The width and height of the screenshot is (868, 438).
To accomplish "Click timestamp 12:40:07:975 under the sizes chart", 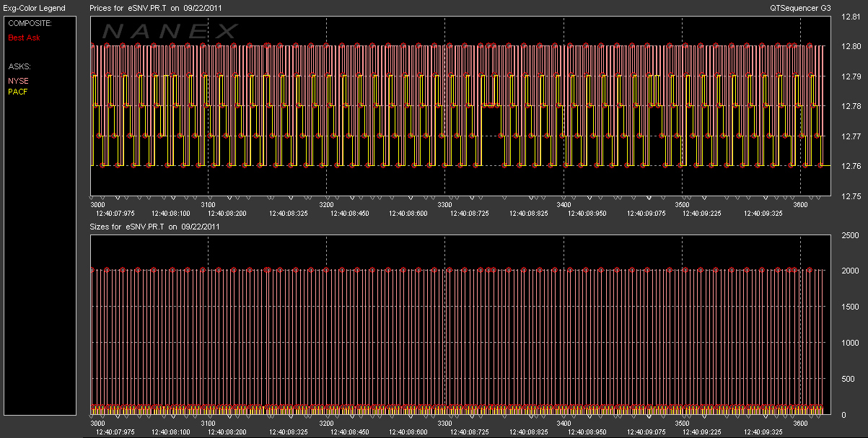I will [115, 433].
